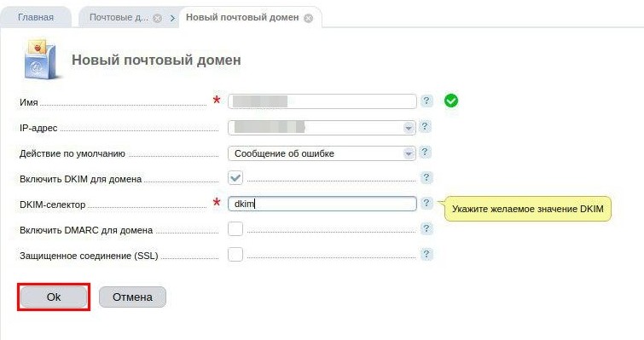Open help icon next to IP-адрес field
The image size is (644, 340).
click(x=425, y=126)
